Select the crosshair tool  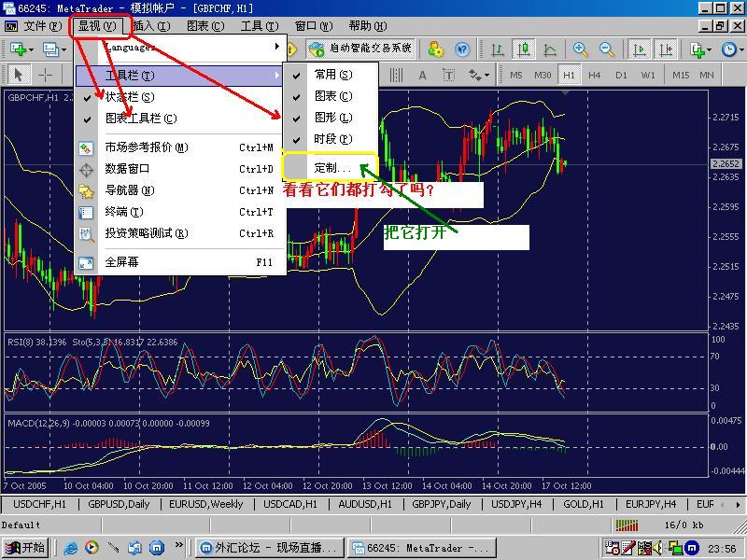coord(45,75)
